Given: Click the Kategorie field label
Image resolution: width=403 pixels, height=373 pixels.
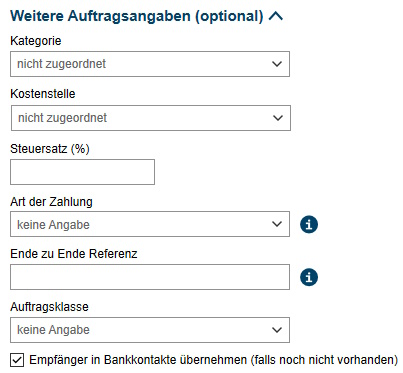Looking at the screenshot, I should [36, 41].
